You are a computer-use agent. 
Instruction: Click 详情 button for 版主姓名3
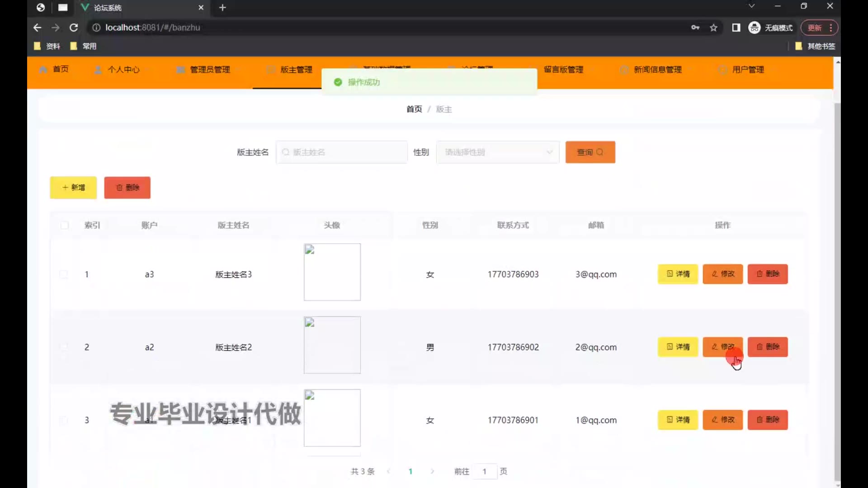click(678, 274)
